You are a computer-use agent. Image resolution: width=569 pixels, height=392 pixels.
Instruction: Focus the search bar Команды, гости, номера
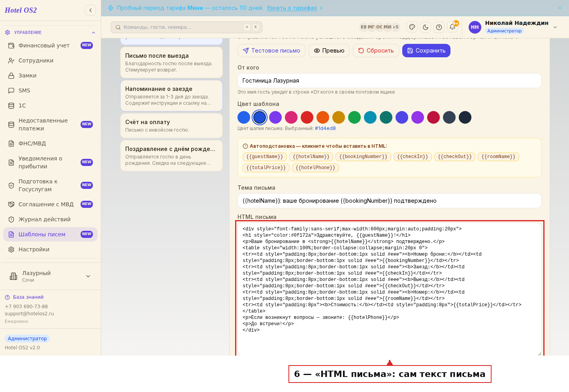tap(187, 27)
